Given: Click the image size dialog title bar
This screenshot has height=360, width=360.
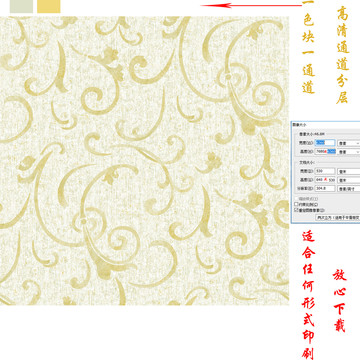Looking at the screenshot, I should pos(326,124).
